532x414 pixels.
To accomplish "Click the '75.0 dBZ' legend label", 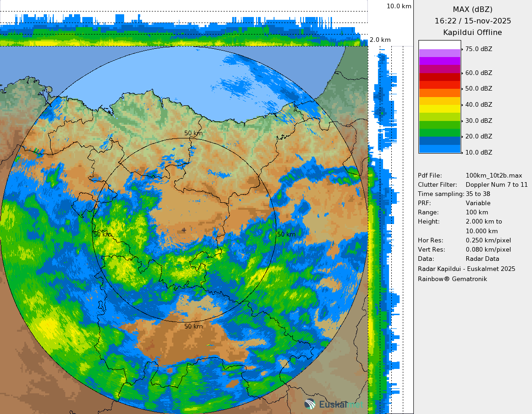I will pos(479,49).
